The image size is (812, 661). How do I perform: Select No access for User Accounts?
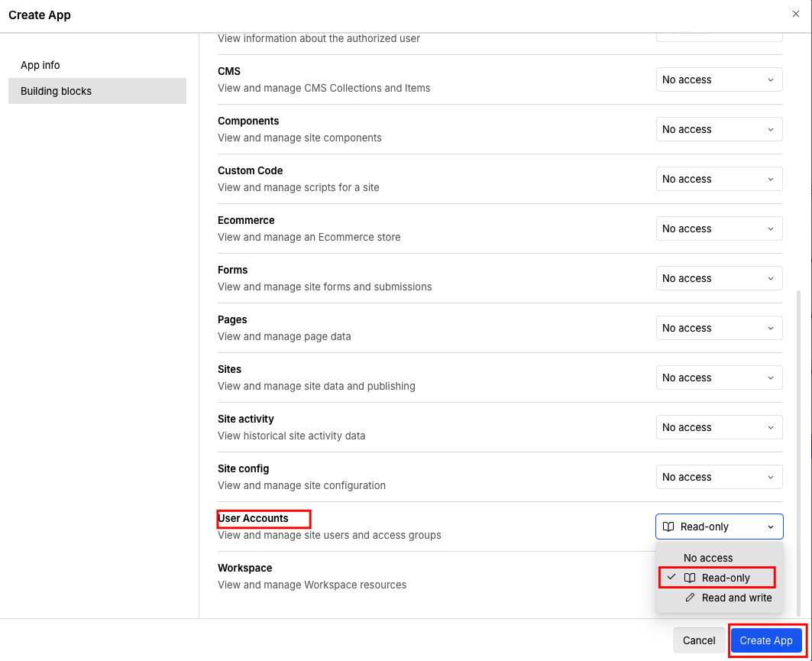tap(707, 558)
